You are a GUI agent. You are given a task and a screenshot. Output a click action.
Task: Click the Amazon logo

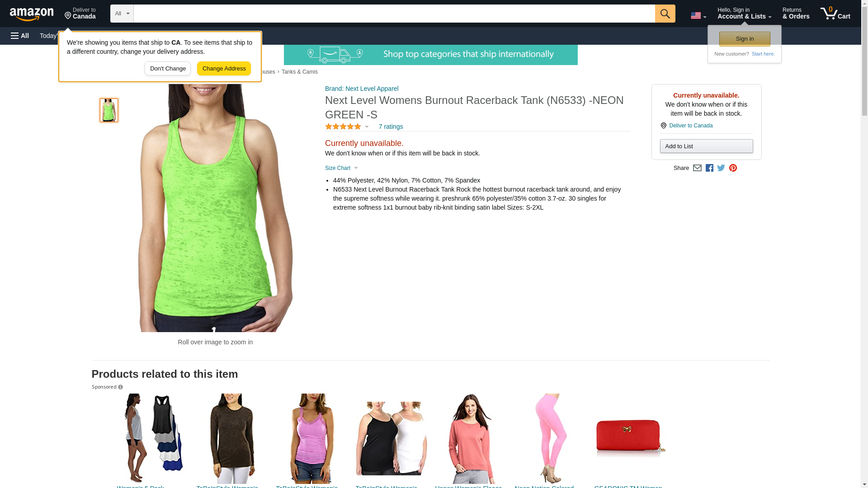[x=32, y=14]
